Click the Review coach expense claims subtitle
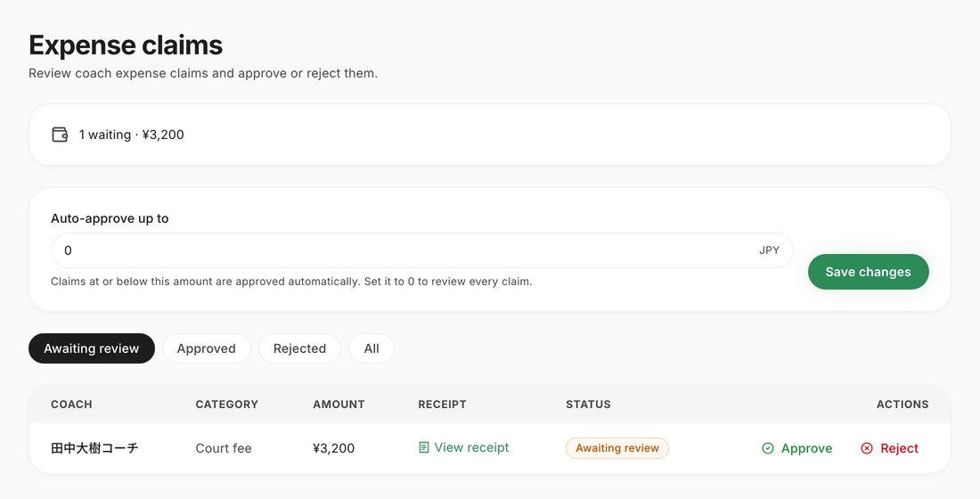The image size is (980, 499). 203,73
